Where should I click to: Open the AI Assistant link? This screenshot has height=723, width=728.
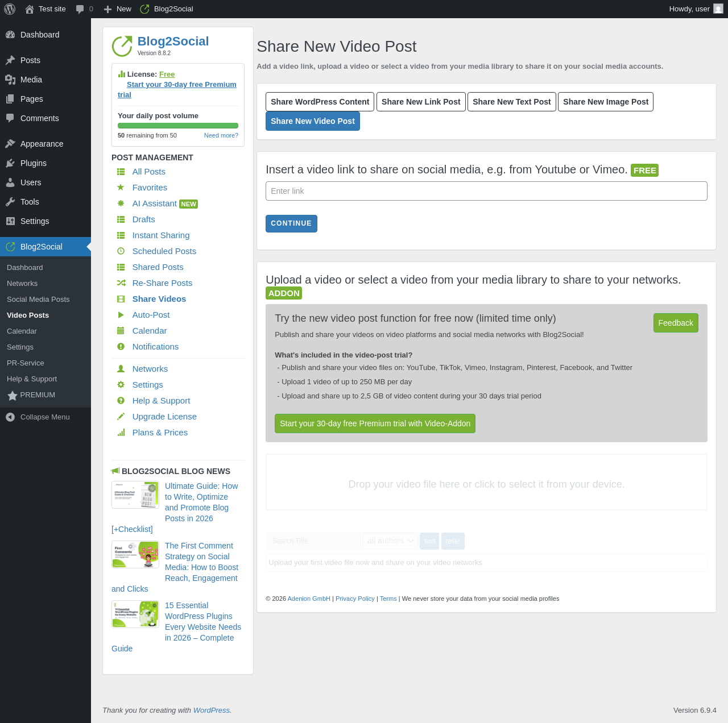point(155,203)
